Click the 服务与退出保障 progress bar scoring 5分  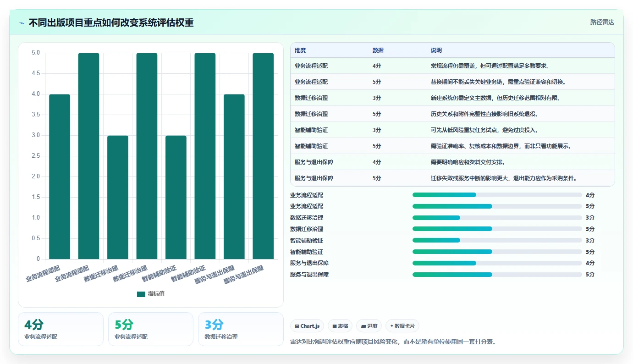tap(497, 275)
